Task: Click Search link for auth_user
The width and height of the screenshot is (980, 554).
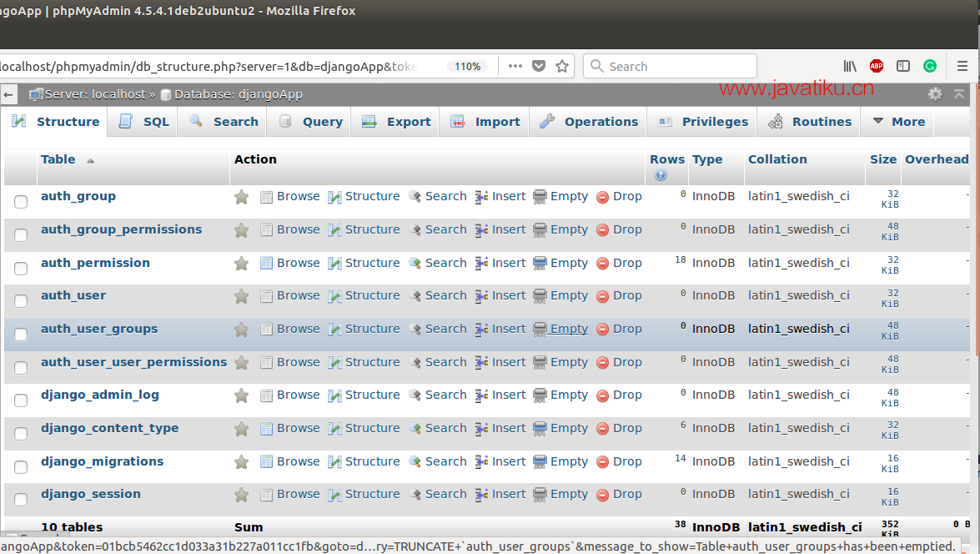Action: [445, 295]
